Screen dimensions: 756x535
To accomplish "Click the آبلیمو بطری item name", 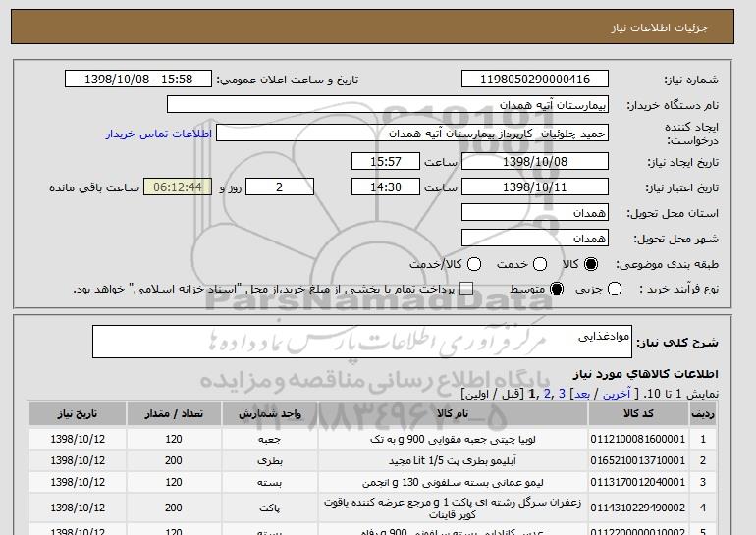I will (x=453, y=461).
